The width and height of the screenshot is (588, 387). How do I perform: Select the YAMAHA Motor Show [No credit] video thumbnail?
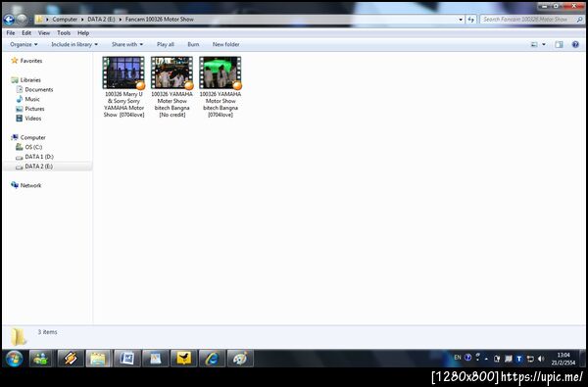pyautogui.click(x=172, y=73)
